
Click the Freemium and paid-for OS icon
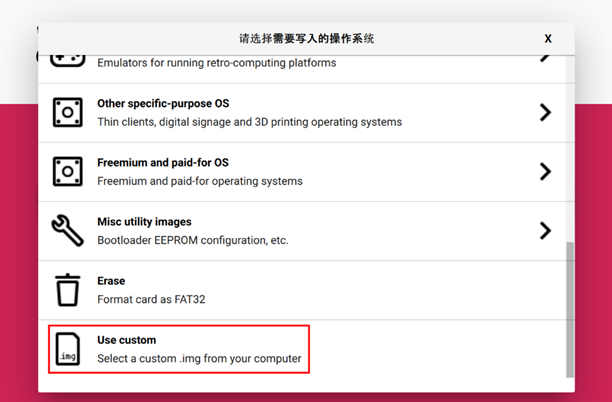[x=67, y=171]
